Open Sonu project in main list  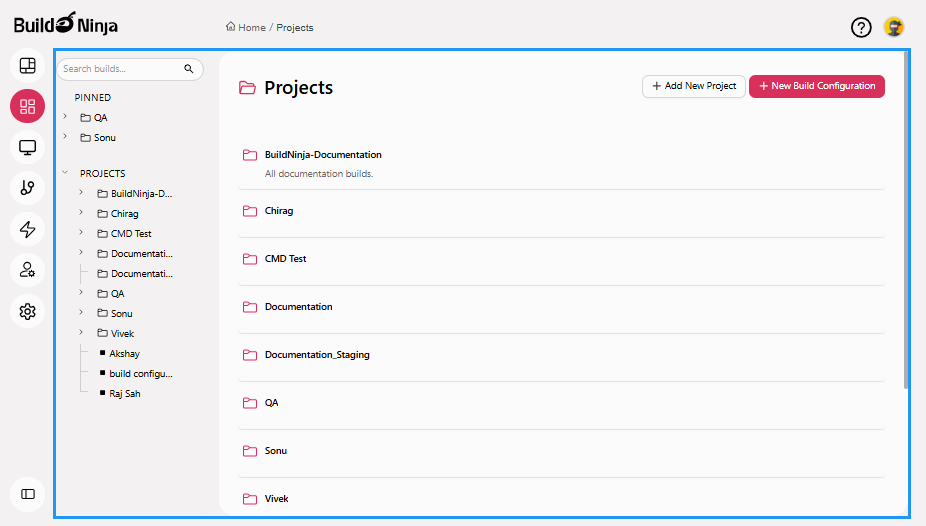pos(276,451)
